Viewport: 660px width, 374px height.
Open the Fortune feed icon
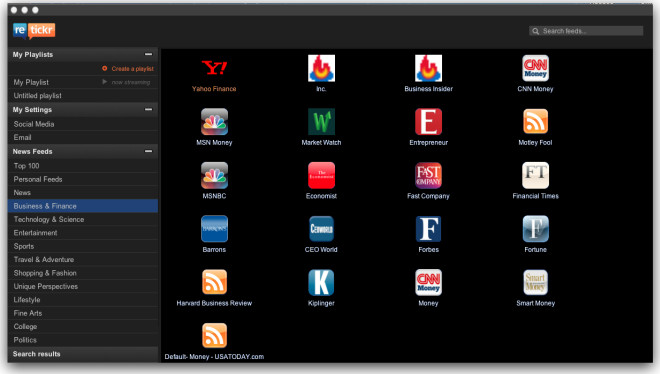535,228
